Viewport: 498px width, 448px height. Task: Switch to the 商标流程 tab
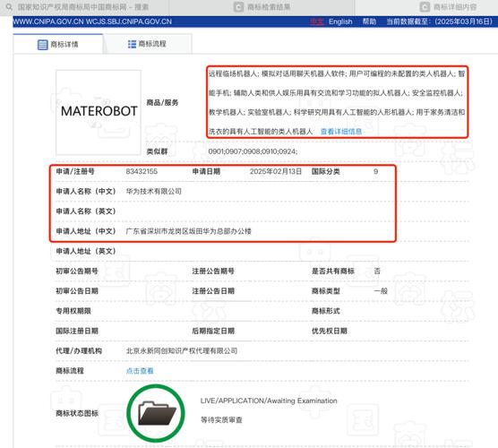(x=148, y=44)
